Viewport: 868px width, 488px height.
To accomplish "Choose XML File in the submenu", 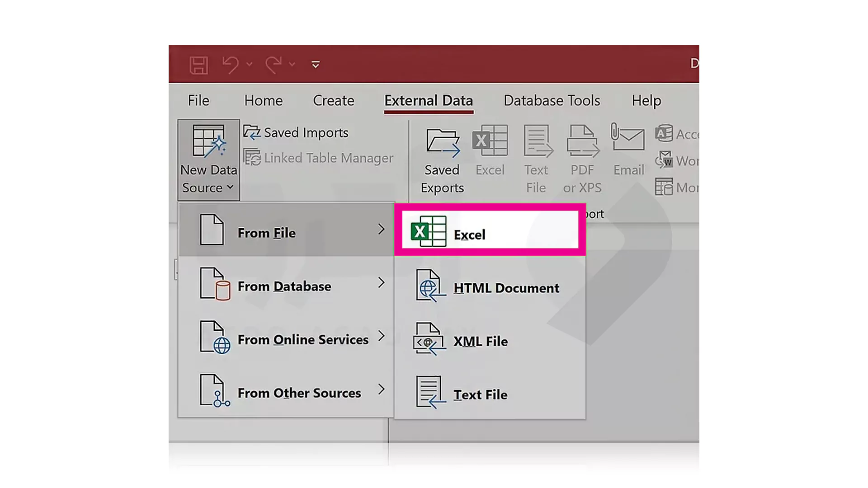I will pos(490,339).
